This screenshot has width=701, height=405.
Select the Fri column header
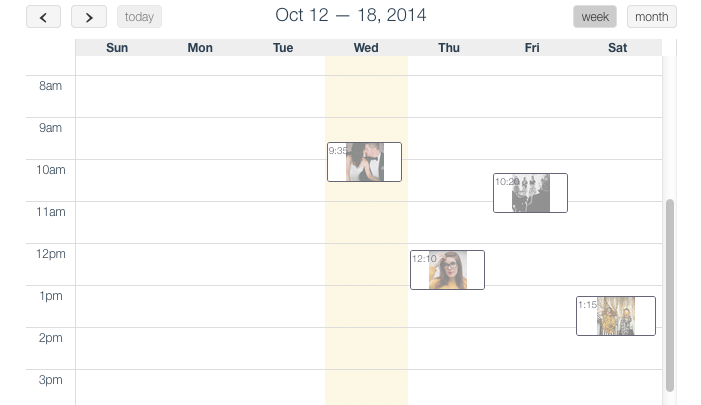(532, 48)
